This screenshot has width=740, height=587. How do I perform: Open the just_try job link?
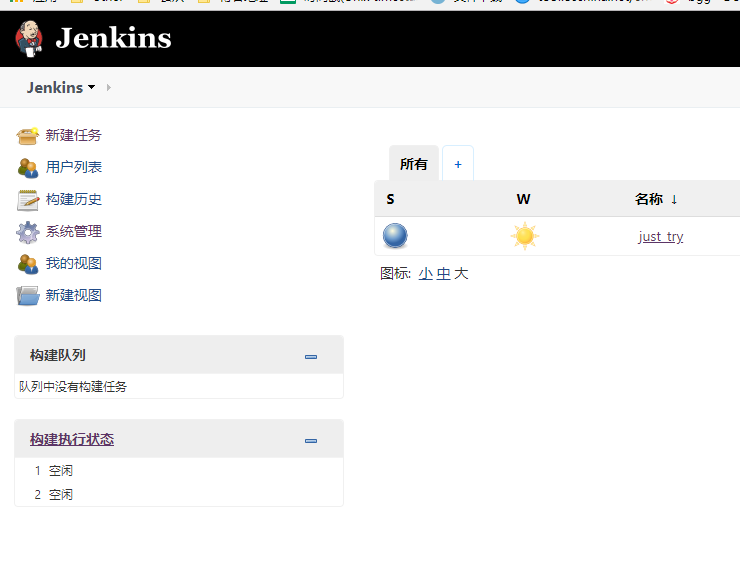pos(661,236)
